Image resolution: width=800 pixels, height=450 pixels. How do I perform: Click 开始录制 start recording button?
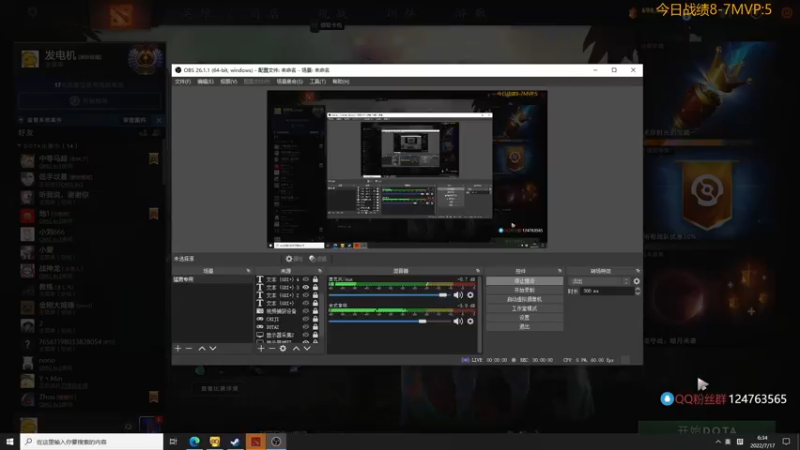coord(524,290)
